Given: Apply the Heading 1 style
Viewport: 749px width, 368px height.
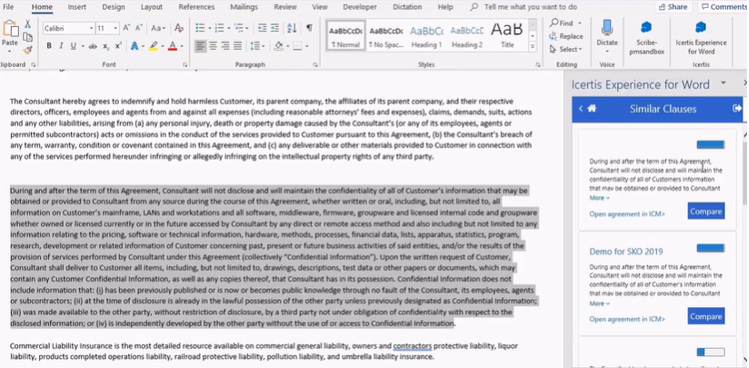Looking at the screenshot, I should pyautogui.click(x=427, y=36).
